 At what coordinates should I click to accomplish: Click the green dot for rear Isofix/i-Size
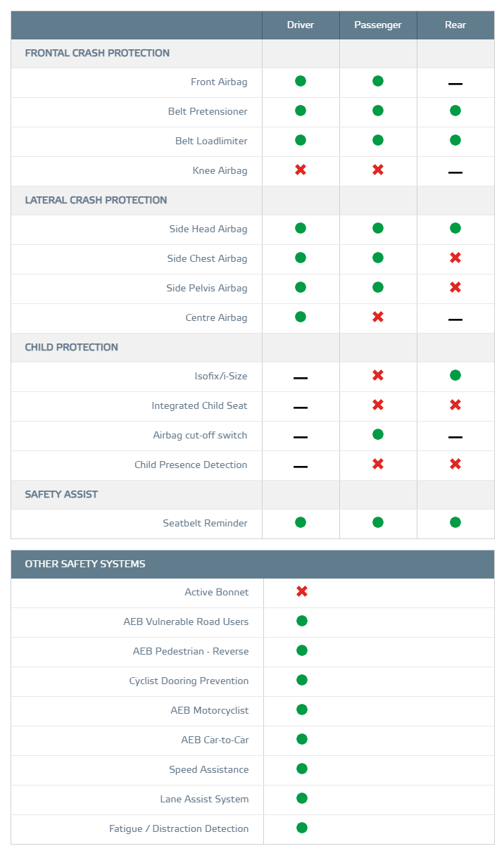455,375
